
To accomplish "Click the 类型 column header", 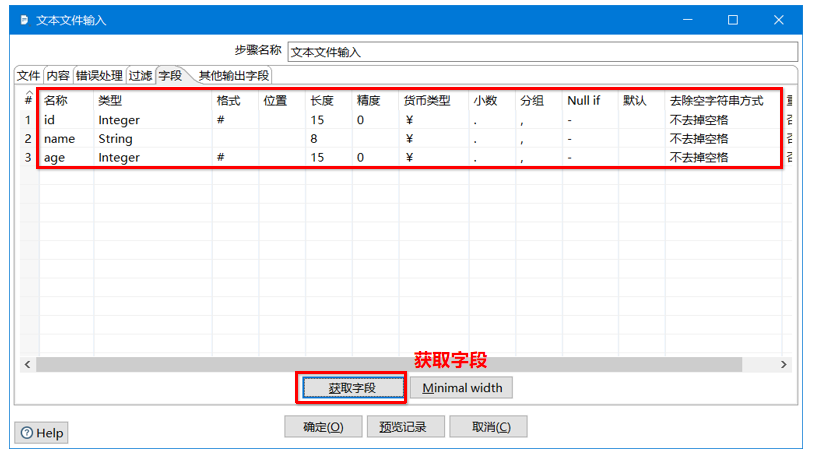I will [153, 100].
